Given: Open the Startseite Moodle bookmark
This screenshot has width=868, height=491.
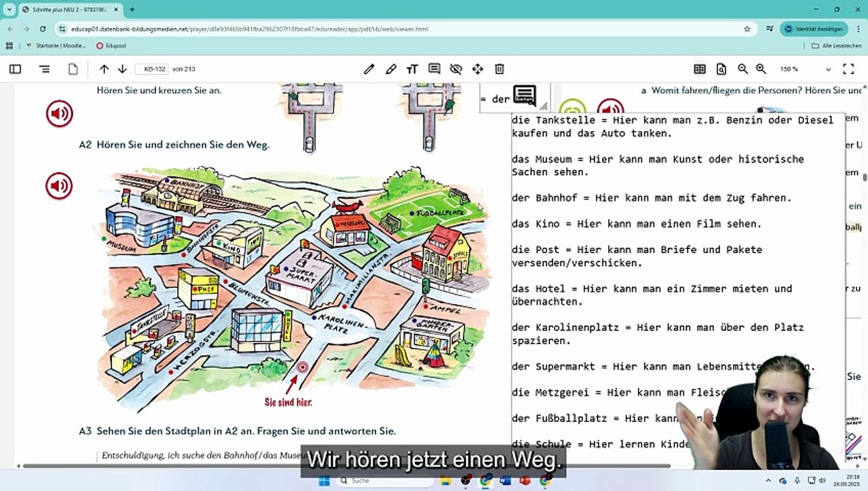Looking at the screenshot, I should (55, 46).
